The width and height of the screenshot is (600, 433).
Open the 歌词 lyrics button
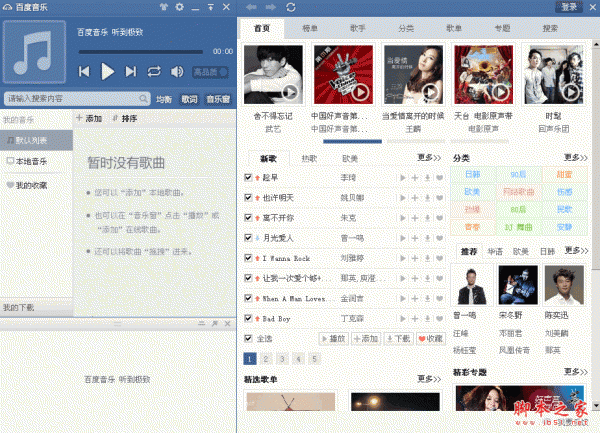click(189, 99)
